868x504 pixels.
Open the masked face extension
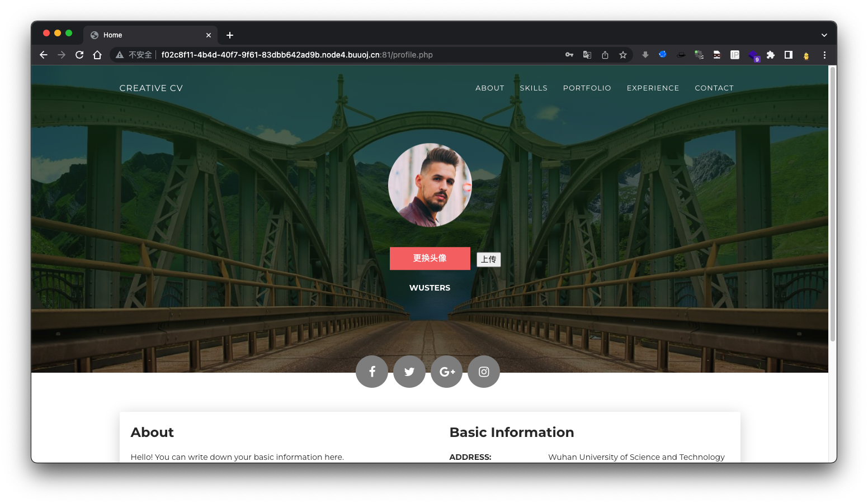tap(717, 55)
